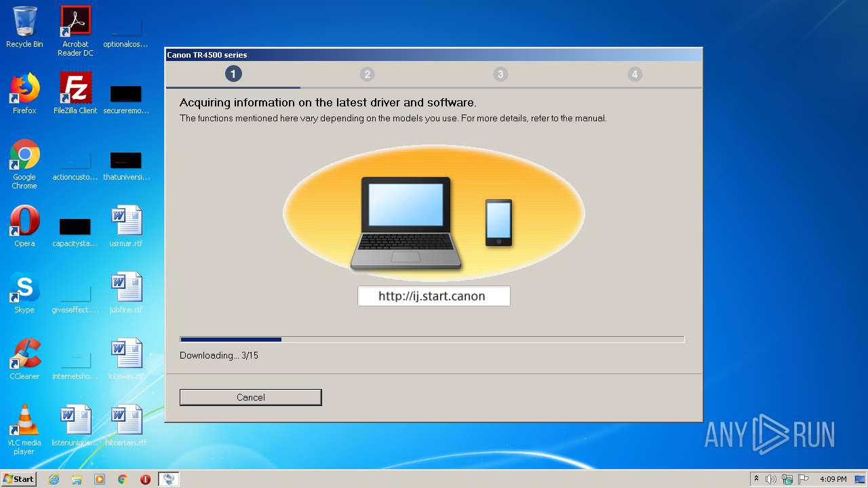This screenshot has height=488, width=868.
Task: Click the Action Center flag icon
Action: pos(804,479)
